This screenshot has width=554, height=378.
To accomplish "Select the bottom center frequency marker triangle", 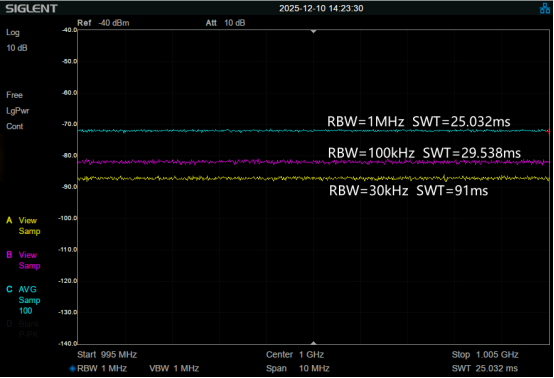I will 313,343.
